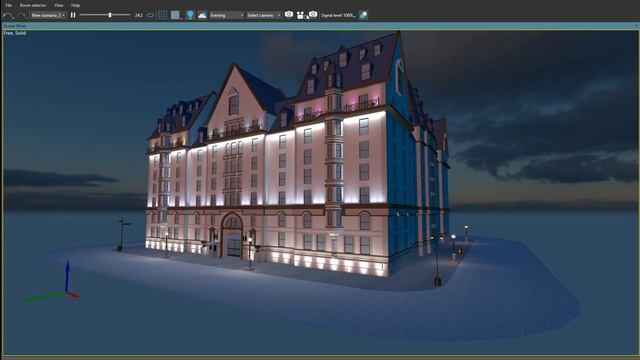Click the video camera record icon
The height and width of the screenshot is (360, 640).
click(300, 16)
